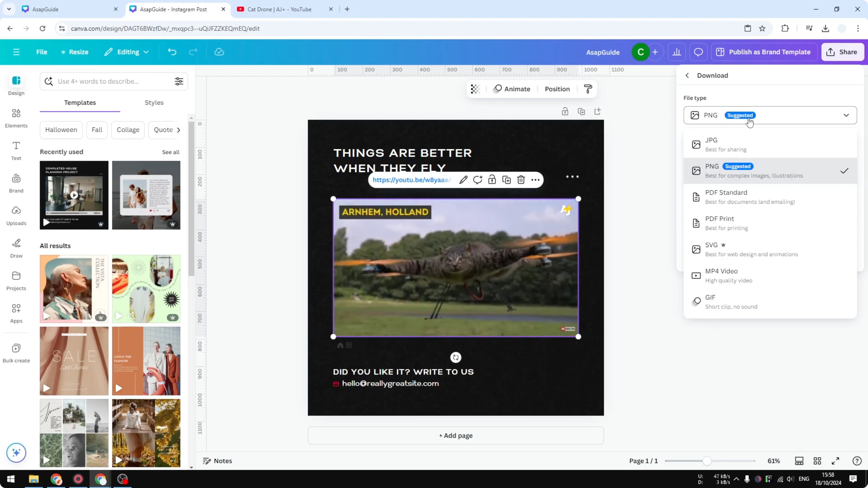Open Magic Studio assistant bottom left
This screenshot has width=868, height=488.
pyautogui.click(x=16, y=453)
